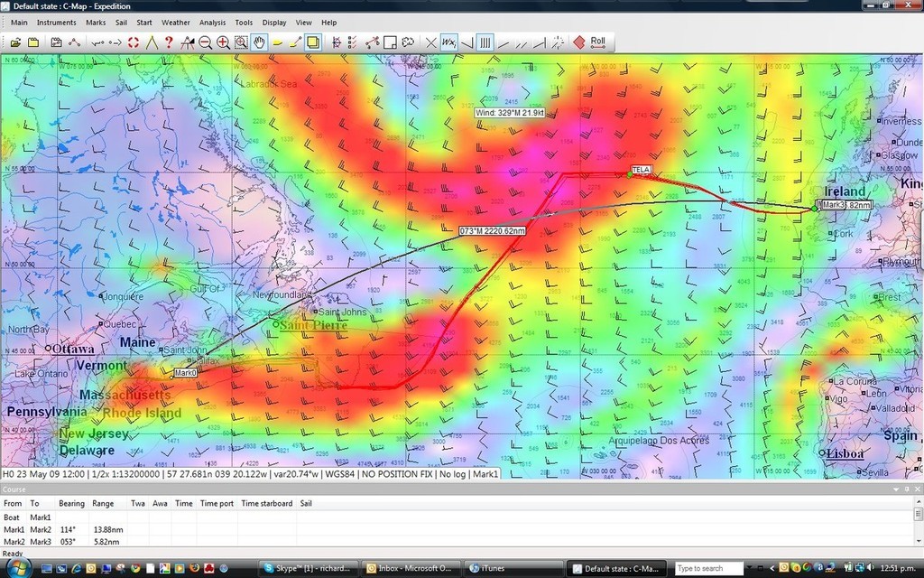Image resolution: width=924 pixels, height=578 pixels.
Task: Click the zoom in magnifier icon
Action: (x=223, y=42)
